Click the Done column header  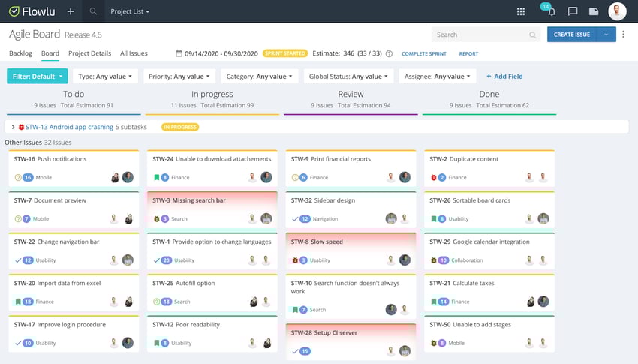(x=489, y=94)
